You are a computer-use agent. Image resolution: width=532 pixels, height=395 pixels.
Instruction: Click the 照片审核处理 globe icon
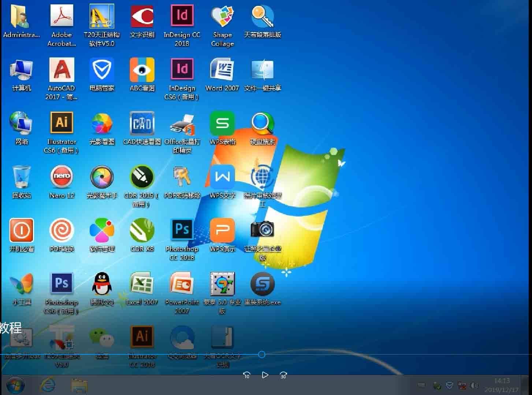coord(263,177)
